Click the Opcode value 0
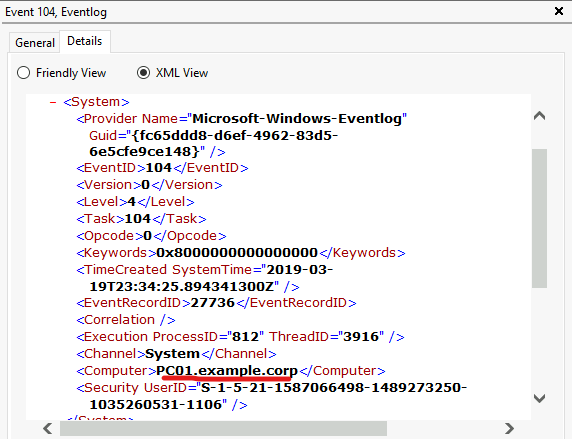 (x=147, y=236)
